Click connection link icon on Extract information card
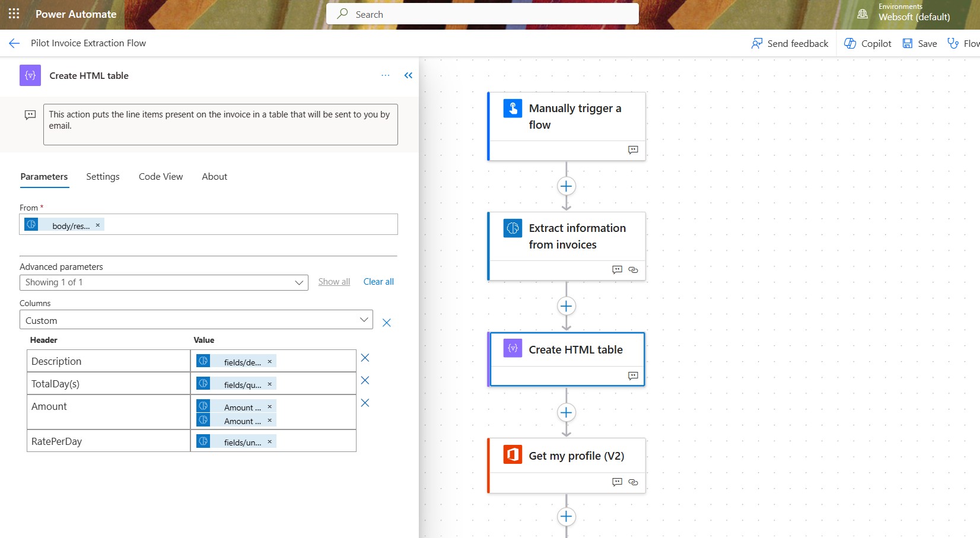The width and height of the screenshot is (980, 538). tap(633, 269)
